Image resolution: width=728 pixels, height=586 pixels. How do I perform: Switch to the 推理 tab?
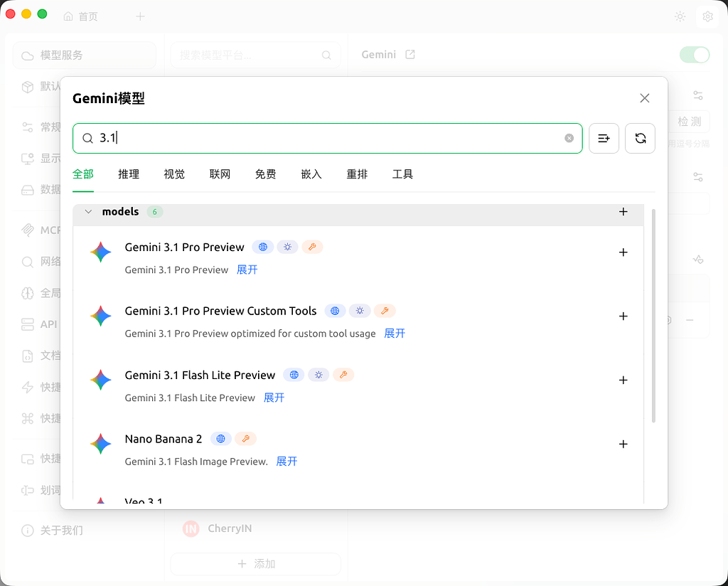tap(129, 174)
